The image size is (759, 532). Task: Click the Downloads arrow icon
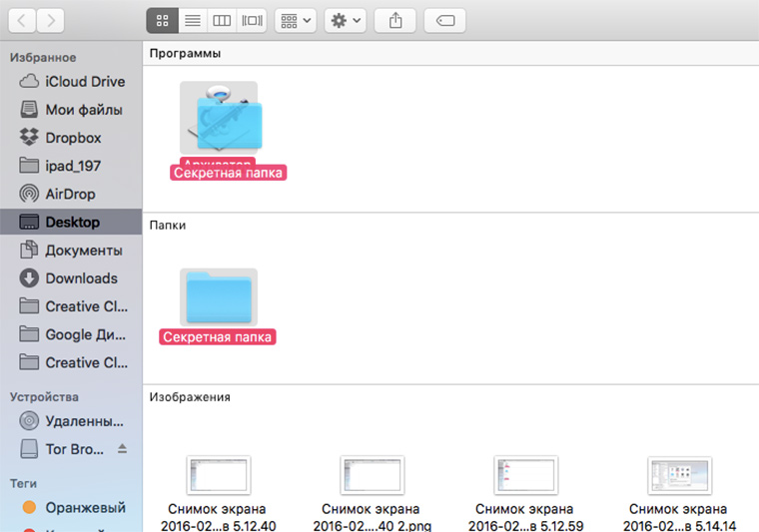29,278
